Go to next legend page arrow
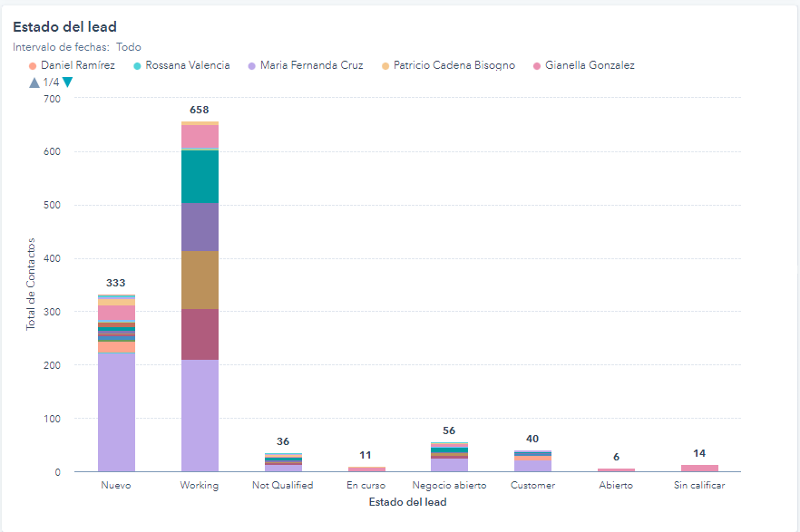Viewport: 800px width, 532px height. point(67,82)
